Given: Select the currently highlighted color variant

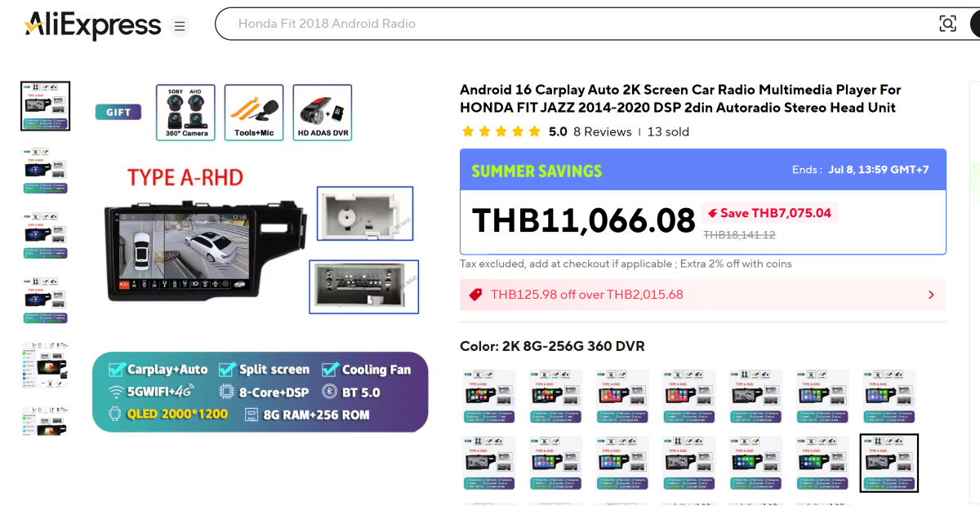Looking at the screenshot, I should click(889, 463).
